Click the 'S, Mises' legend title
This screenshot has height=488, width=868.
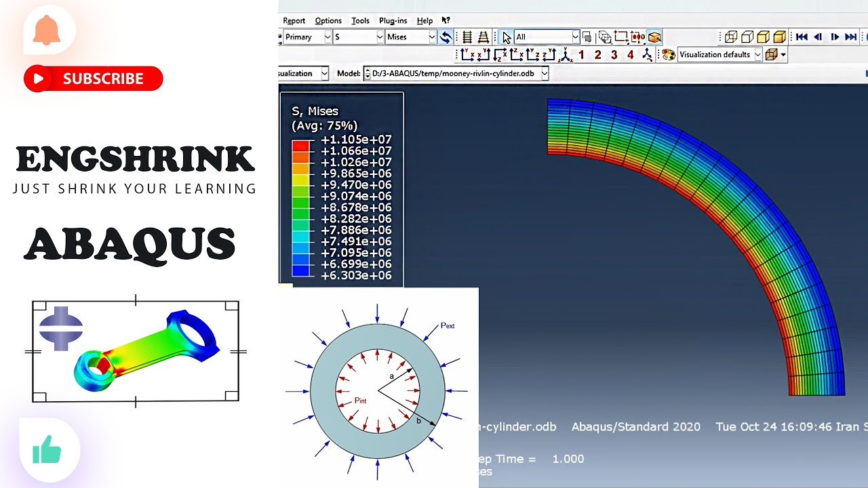(x=315, y=111)
